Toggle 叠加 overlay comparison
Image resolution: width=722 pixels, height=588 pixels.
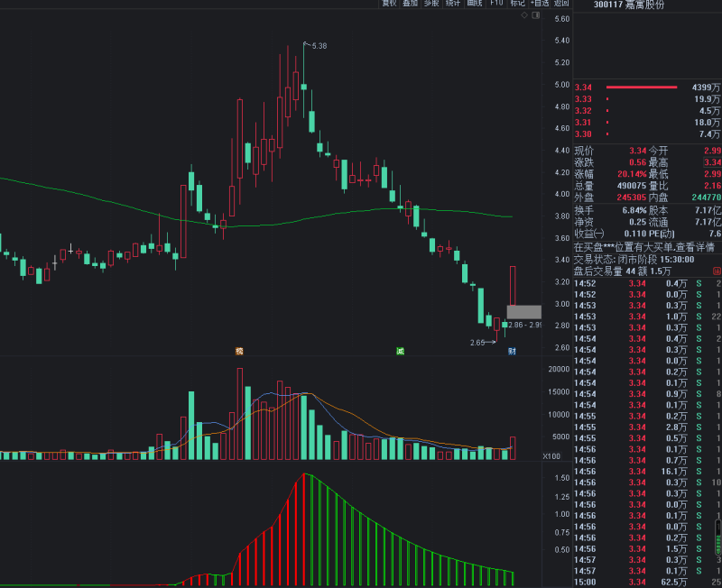coord(410,4)
